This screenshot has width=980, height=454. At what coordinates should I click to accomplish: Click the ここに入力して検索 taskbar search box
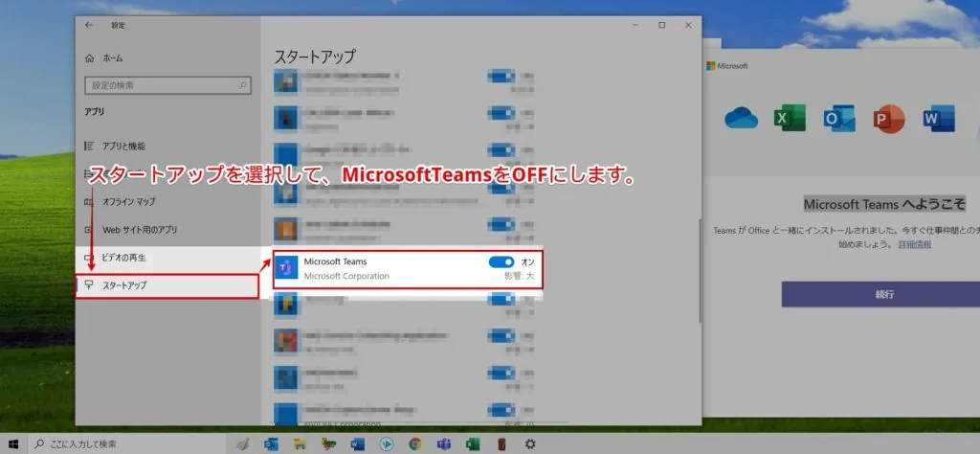click(128, 444)
